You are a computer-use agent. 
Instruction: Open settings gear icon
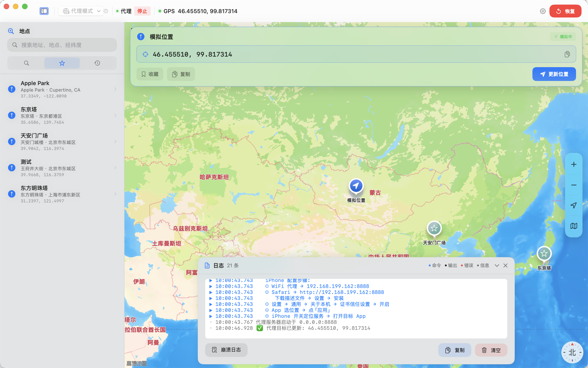tap(543, 11)
